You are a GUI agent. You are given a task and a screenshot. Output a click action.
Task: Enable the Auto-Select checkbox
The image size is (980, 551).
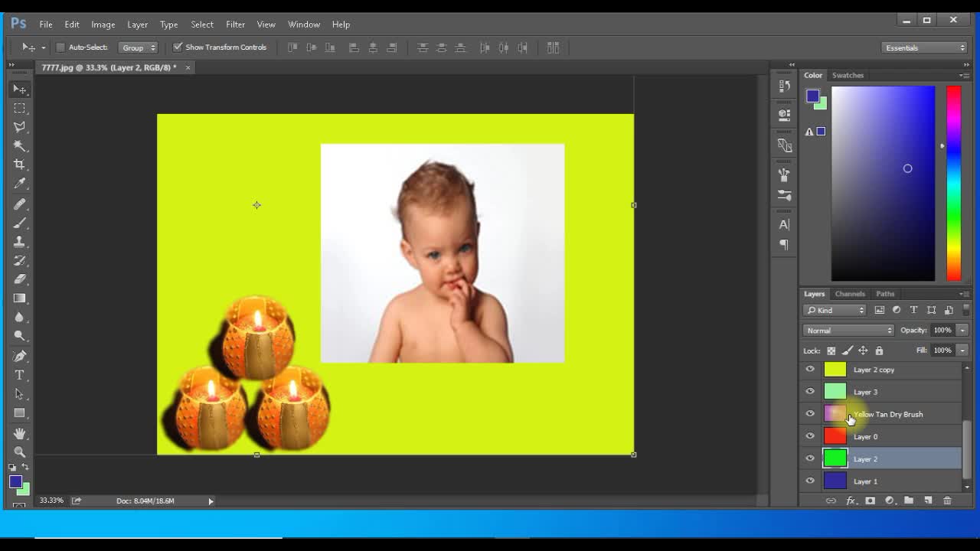coord(60,47)
